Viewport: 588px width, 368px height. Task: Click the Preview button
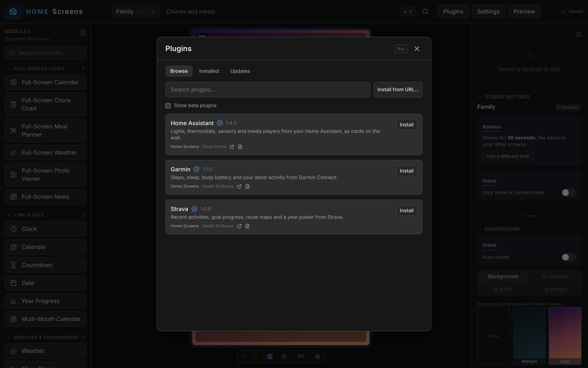coord(524,11)
